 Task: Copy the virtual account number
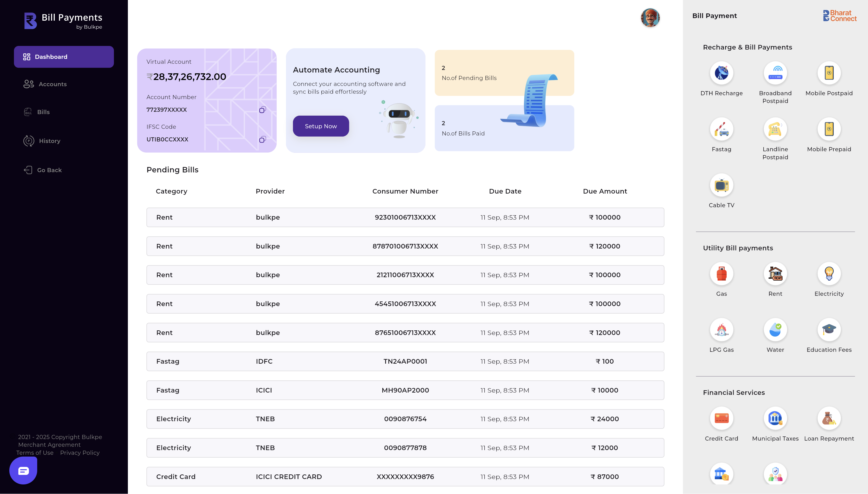[262, 110]
